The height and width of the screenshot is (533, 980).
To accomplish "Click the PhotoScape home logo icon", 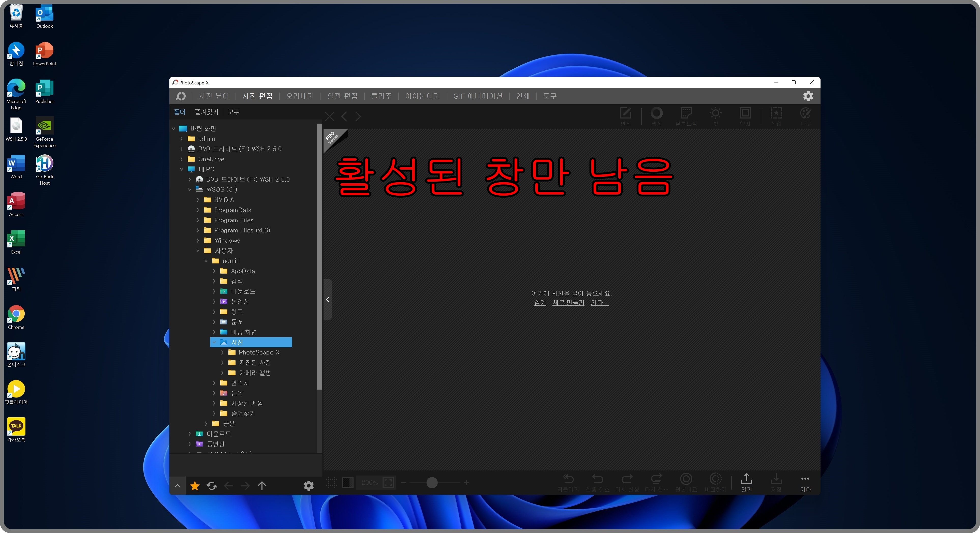I will 181,96.
